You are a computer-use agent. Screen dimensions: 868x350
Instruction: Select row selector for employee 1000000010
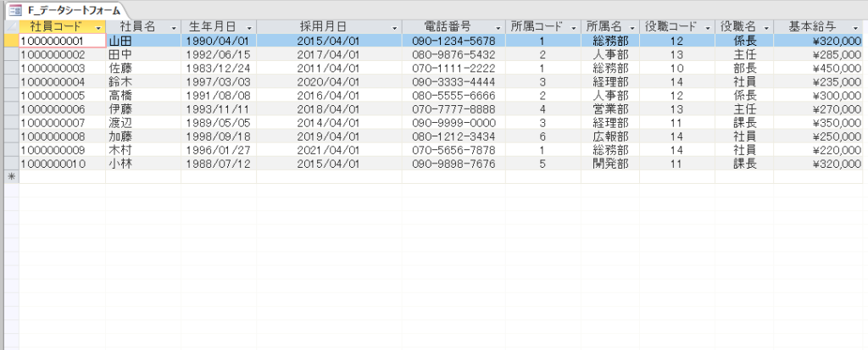pos(10,163)
